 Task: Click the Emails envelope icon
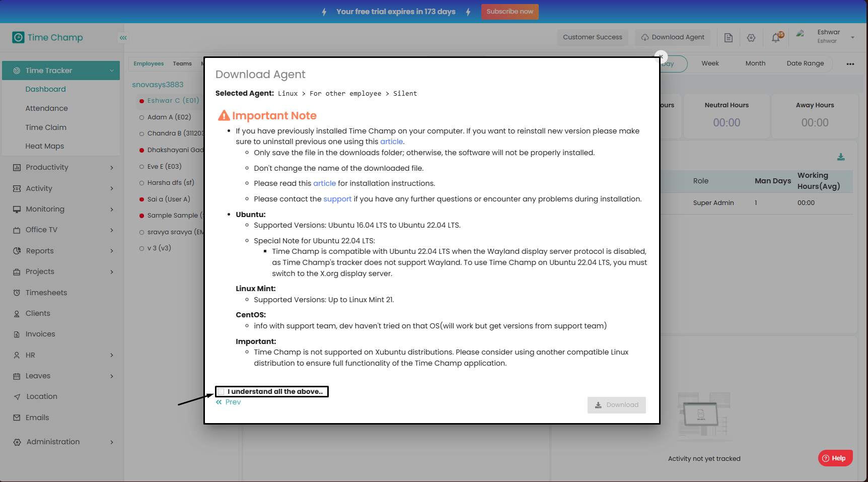(17, 418)
